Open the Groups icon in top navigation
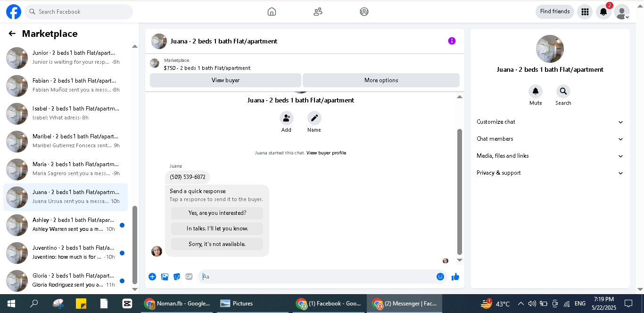644x313 pixels. point(364,12)
